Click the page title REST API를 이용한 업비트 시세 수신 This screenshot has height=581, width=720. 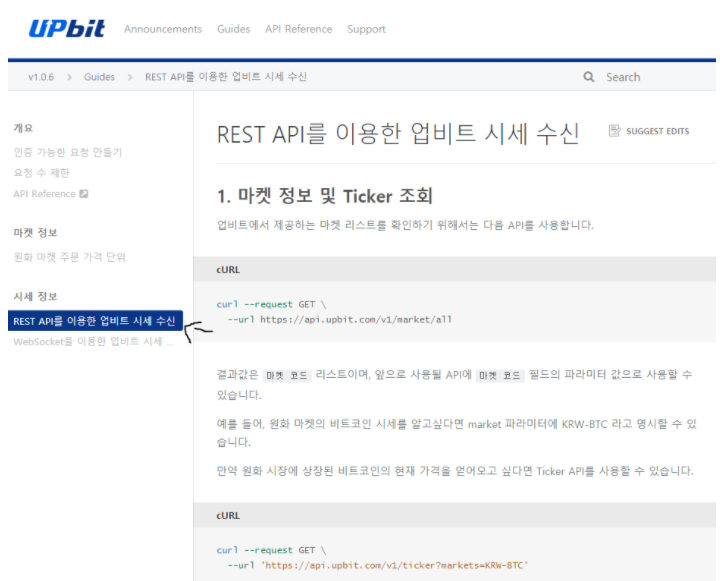(398, 134)
